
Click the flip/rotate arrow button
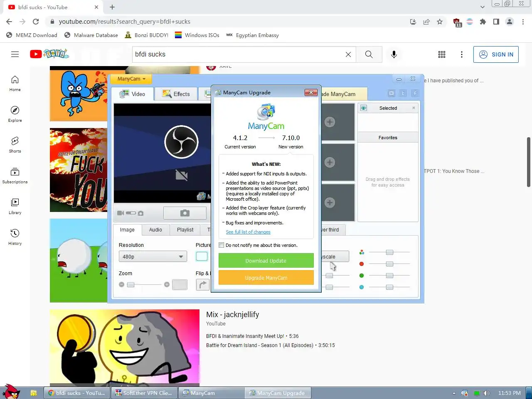pos(202,285)
